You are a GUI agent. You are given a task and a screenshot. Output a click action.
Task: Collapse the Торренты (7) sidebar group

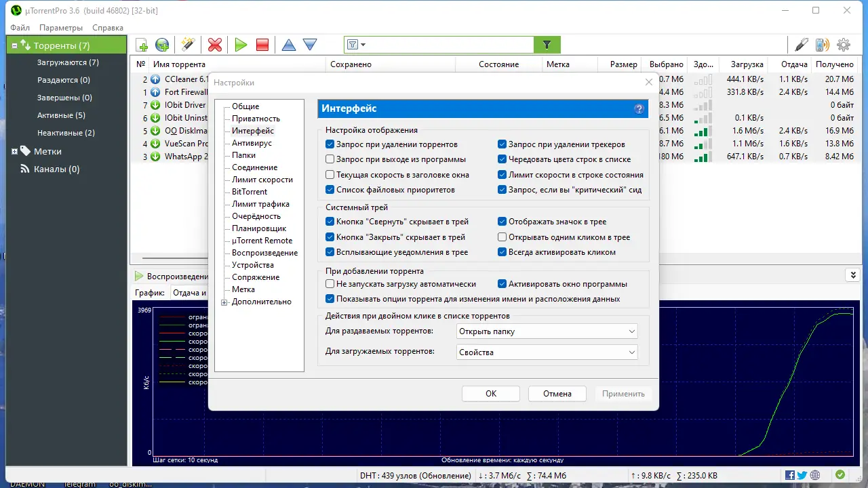click(x=14, y=46)
